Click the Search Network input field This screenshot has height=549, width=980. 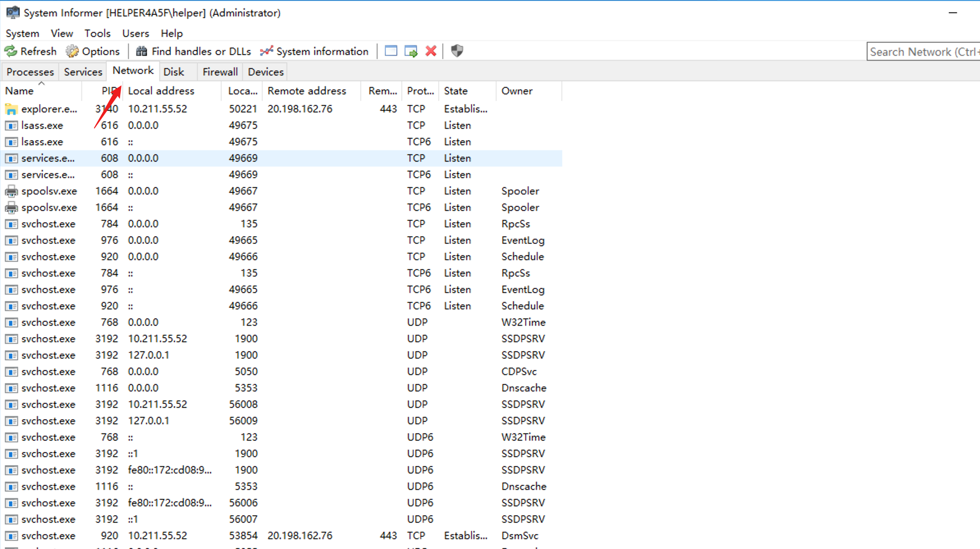(923, 52)
